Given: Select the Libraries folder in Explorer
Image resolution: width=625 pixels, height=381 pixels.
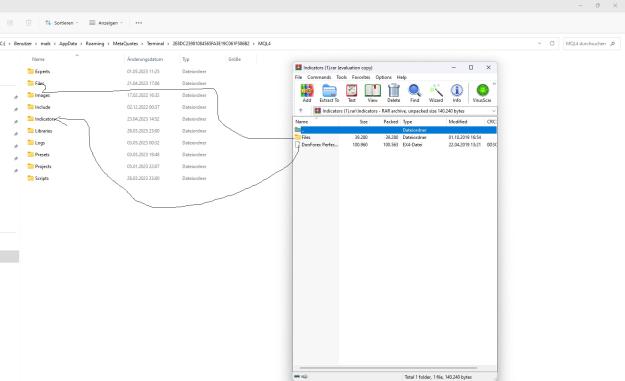Looking at the screenshot, I should point(40,131).
